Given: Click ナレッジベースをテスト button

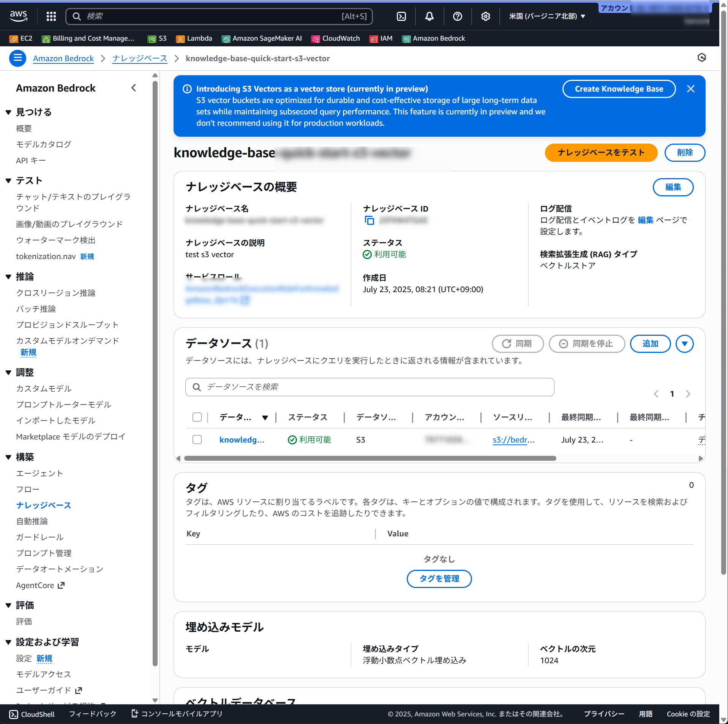Looking at the screenshot, I should click(601, 153).
